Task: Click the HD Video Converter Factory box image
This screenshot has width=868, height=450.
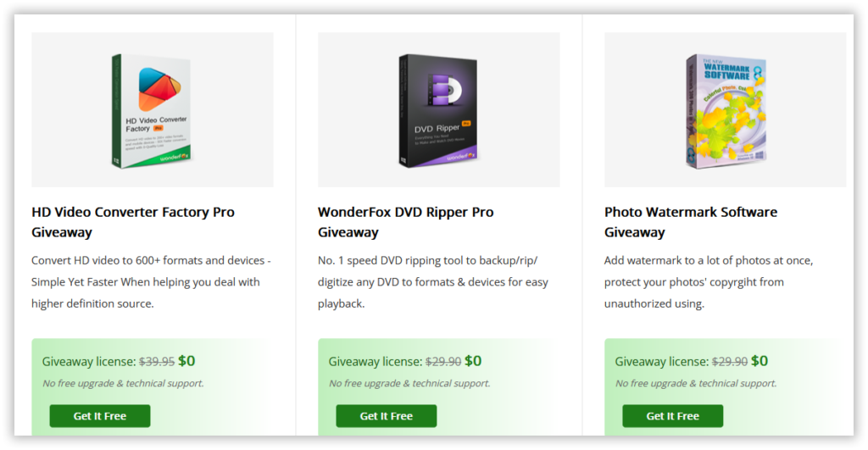Action: click(x=151, y=111)
